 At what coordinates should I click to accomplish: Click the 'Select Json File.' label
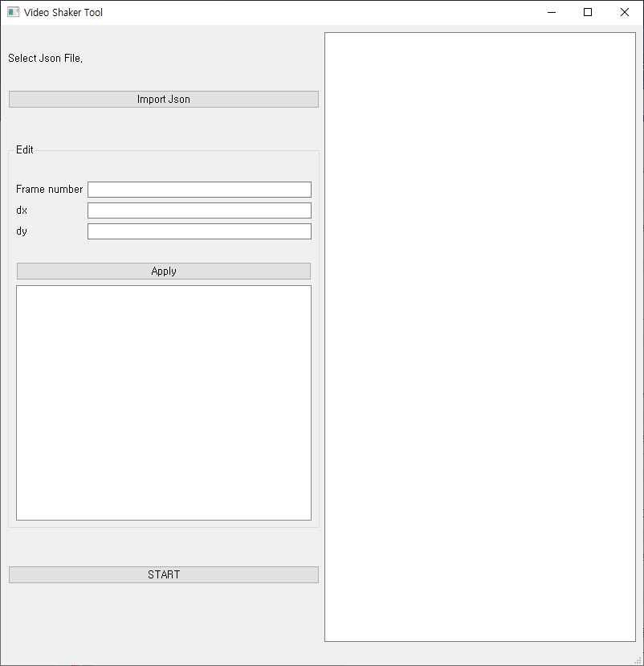[x=46, y=58]
